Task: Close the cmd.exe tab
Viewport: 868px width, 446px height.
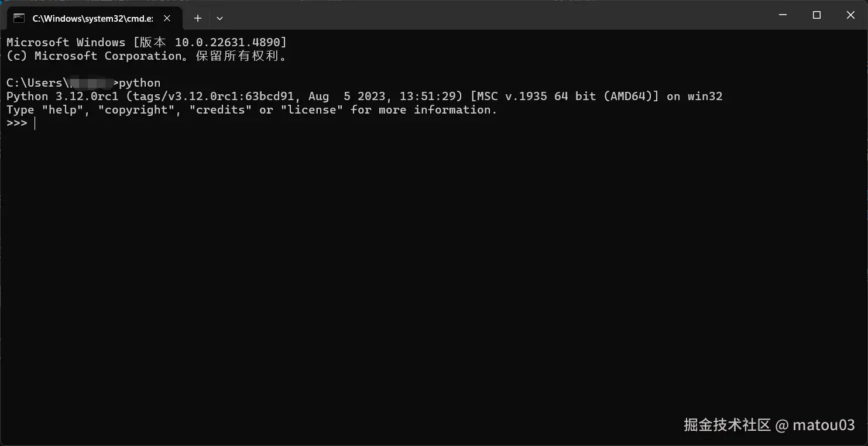Action: (167, 18)
